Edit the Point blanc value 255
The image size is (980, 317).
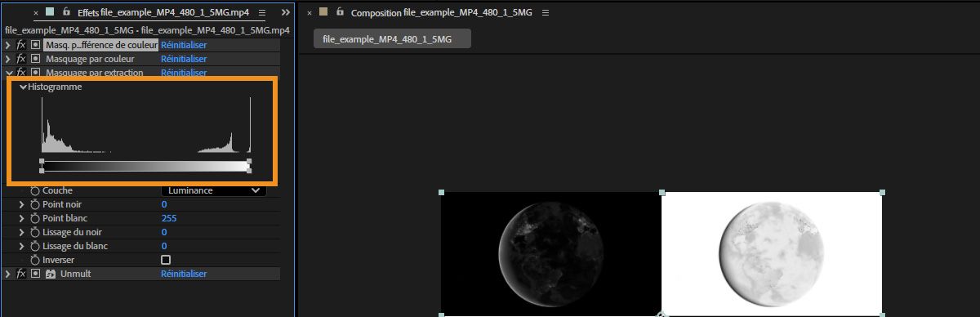[x=169, y=218]
